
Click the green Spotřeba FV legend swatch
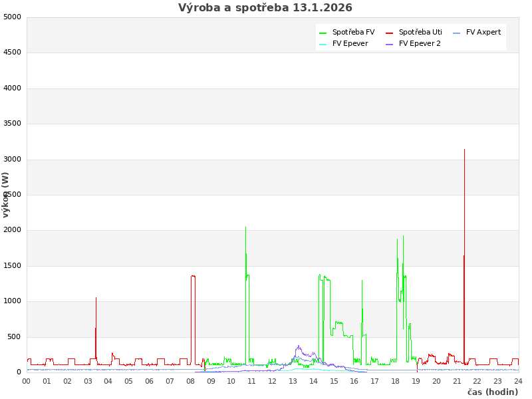pyautogui.click(x=323, y=33)
